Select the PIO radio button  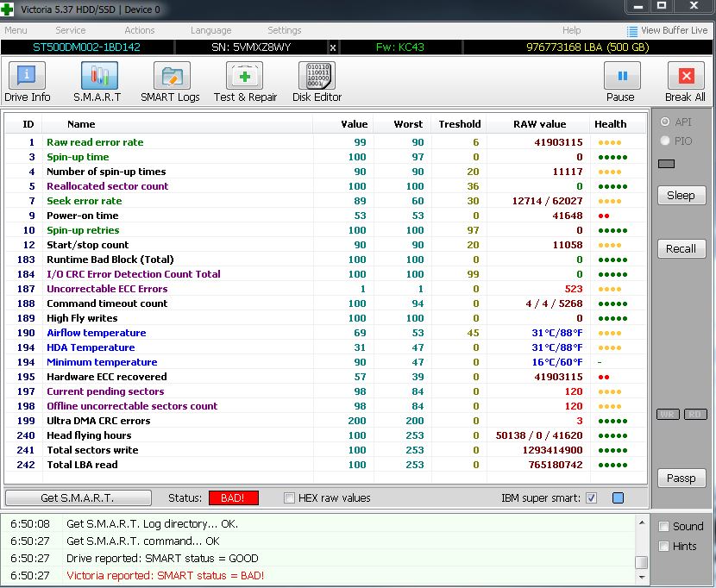[x=665, y=141]
